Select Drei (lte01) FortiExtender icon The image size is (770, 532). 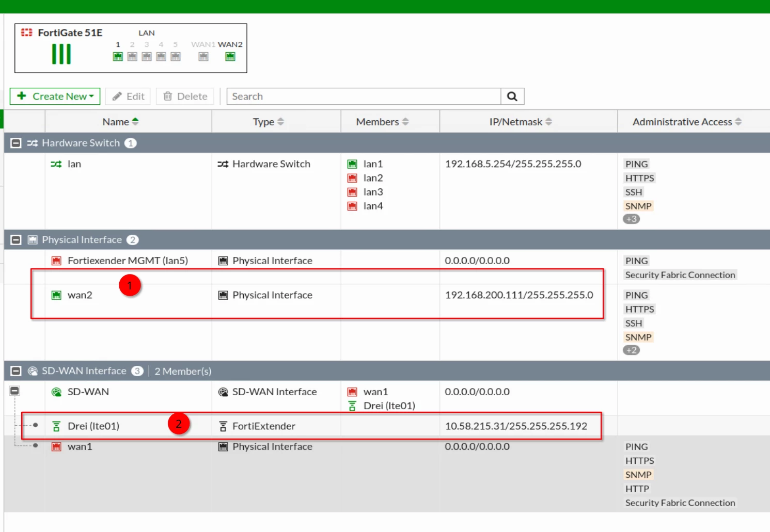click(x=56, y=426)
